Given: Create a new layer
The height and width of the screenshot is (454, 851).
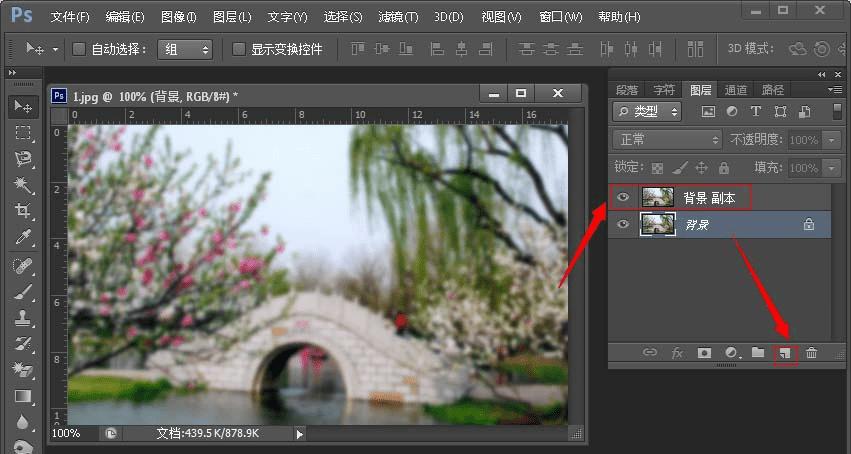Looking at the screenshot, I should point(785,354).
